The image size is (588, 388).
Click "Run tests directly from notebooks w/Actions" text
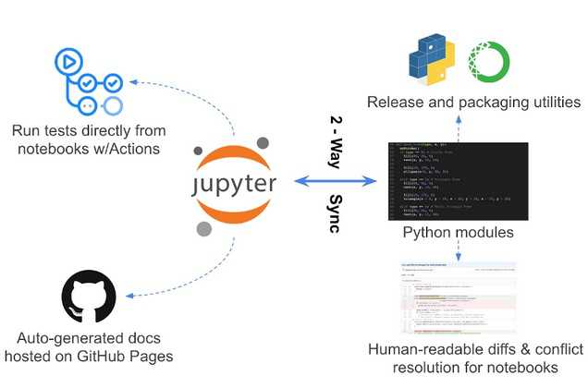[89, 139]
